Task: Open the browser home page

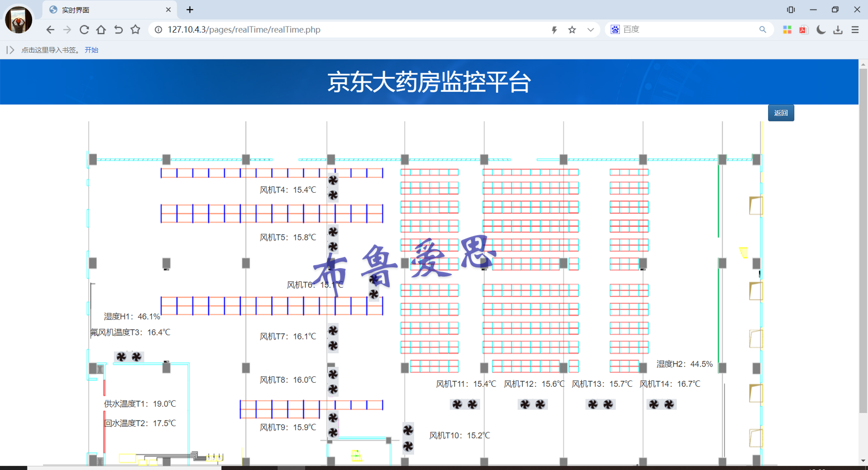Action: [101, 30]
